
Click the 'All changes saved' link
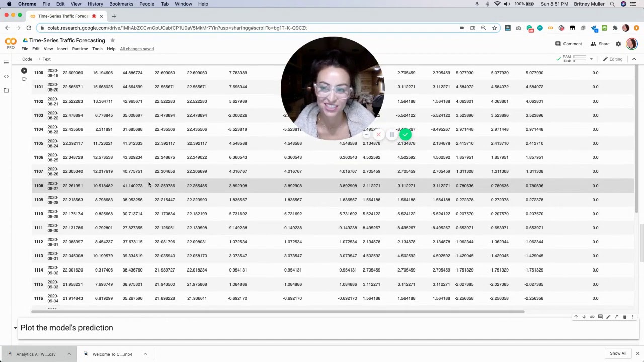point(137,49)
